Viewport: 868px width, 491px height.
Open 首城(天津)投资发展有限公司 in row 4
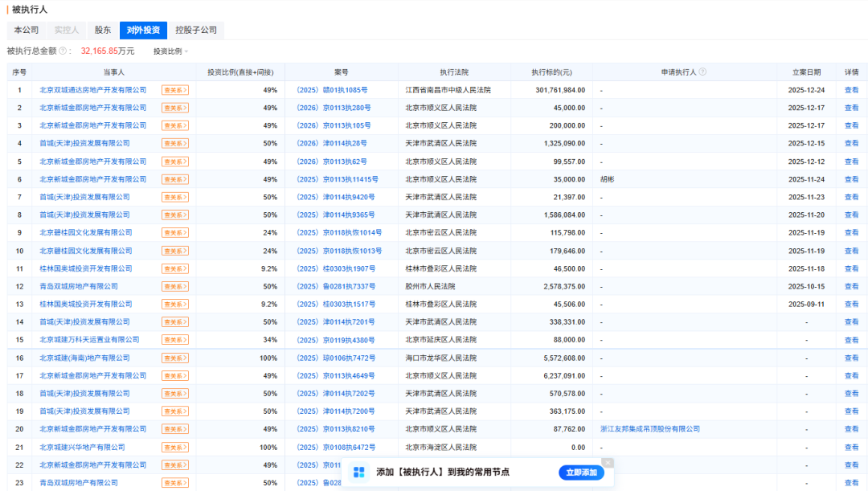84,143
